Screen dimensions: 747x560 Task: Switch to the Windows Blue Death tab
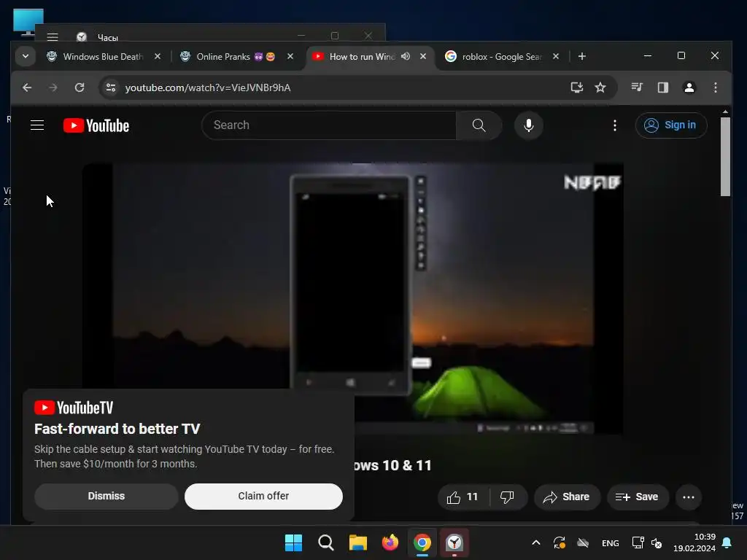click(104, 57)
